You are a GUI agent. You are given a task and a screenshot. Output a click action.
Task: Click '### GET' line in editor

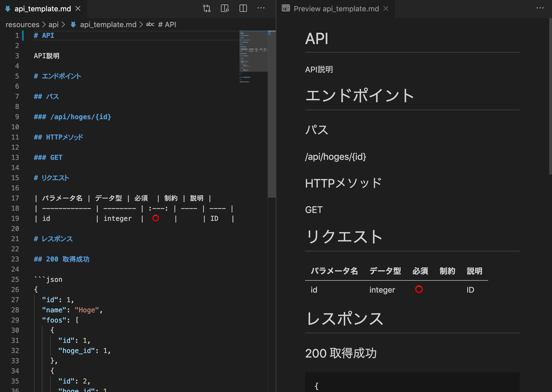(48, 157)
